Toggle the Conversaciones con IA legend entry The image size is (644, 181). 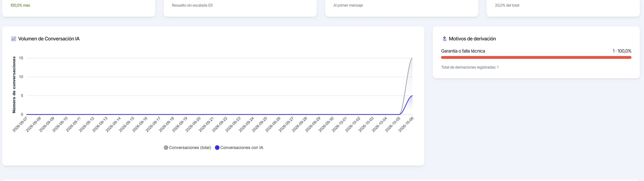239,147
